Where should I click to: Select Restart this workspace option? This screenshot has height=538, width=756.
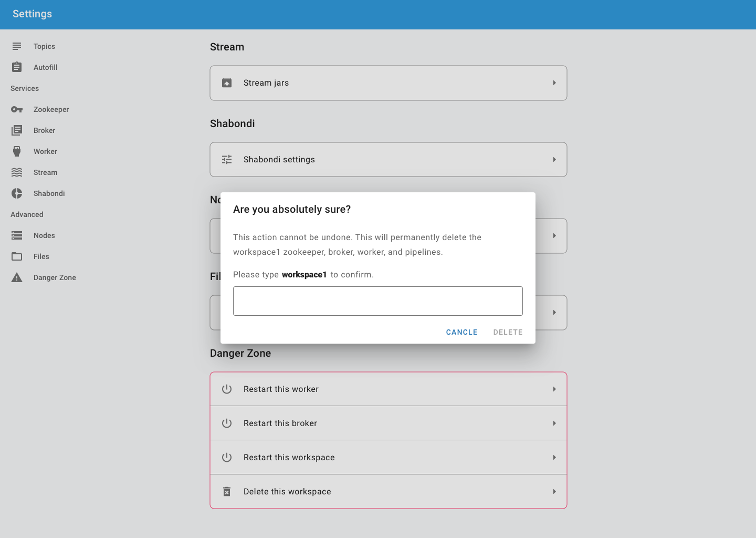coord(388,458)
